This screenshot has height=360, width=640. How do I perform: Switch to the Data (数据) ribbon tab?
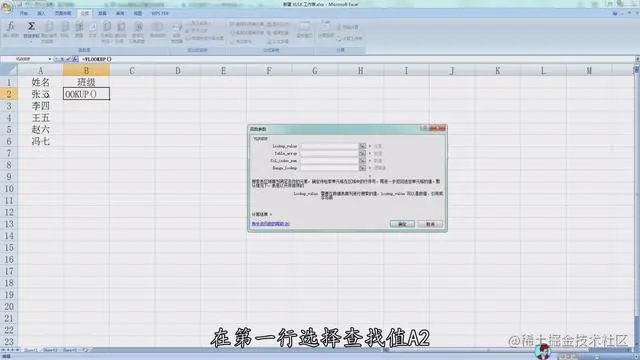pyautogui.click(x=102, y=13)
